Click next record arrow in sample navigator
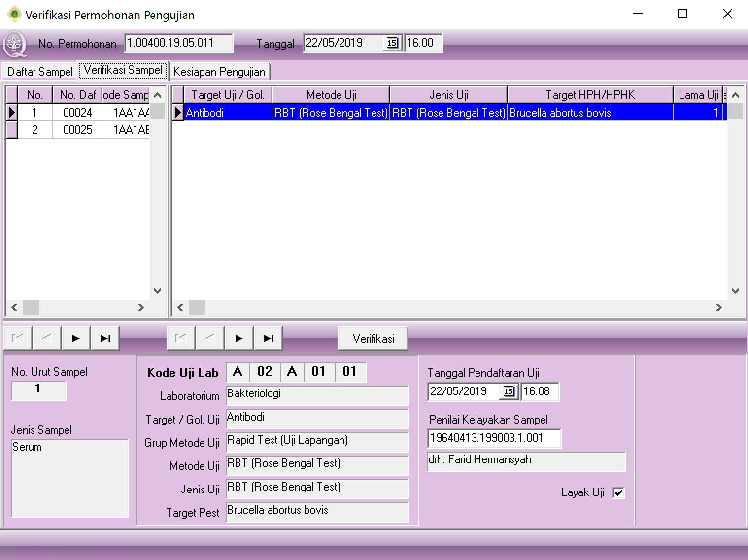 click(76, 339)
